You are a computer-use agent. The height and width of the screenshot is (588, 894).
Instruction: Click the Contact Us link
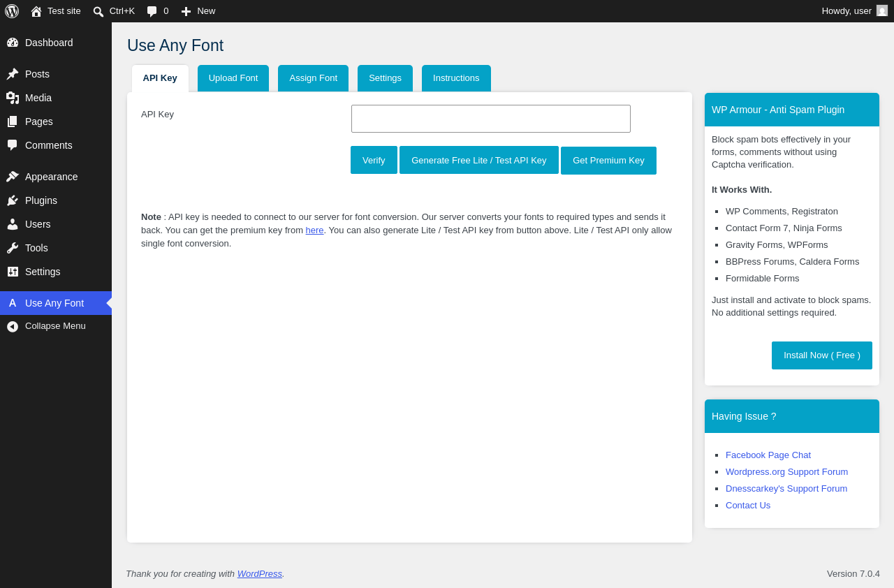point(748,506)
